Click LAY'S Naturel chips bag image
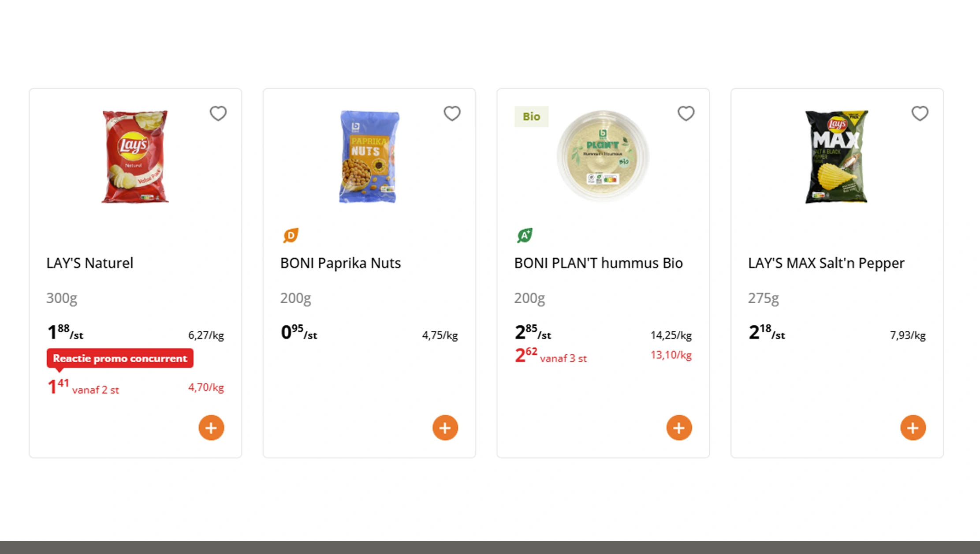 pyautogui.click(x=135, y=156)
